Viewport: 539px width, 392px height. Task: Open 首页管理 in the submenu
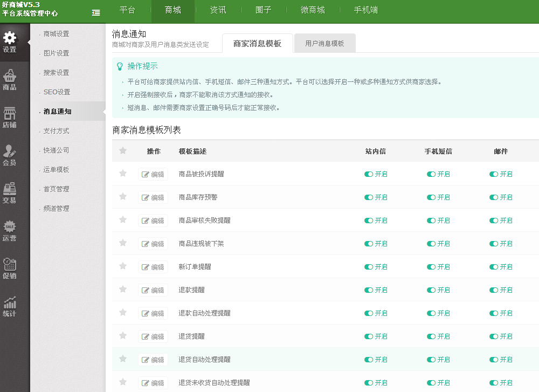point(57,189)
